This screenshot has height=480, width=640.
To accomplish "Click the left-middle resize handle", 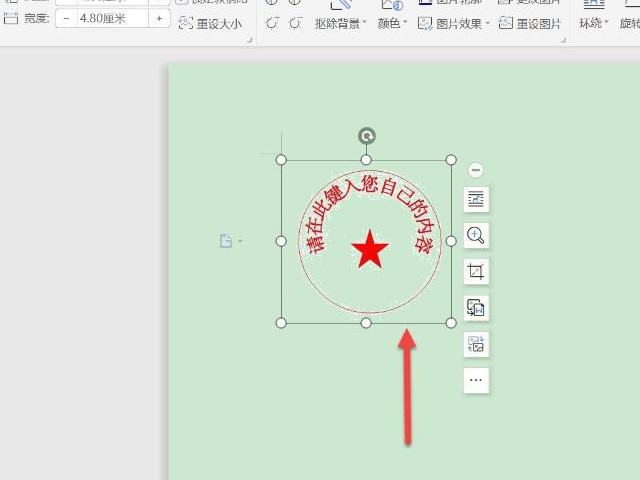I will coord(281,241).
